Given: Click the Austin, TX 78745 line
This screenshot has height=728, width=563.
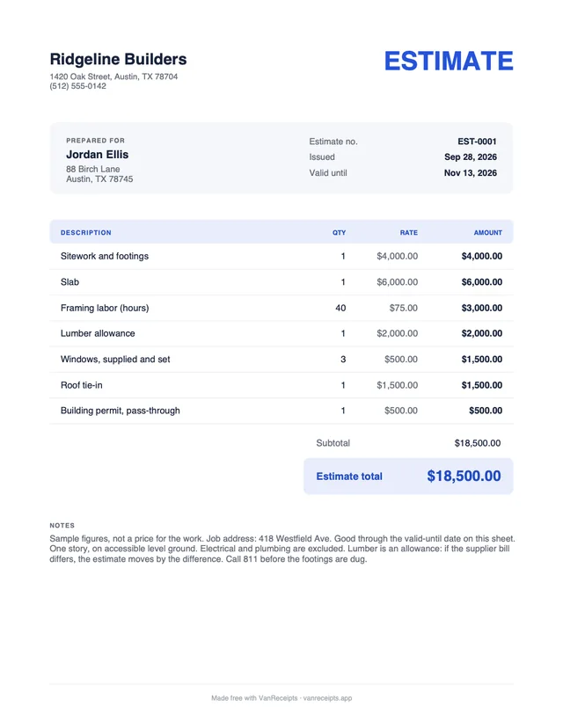Looking at the screenshot, I should tap(99, 178).
